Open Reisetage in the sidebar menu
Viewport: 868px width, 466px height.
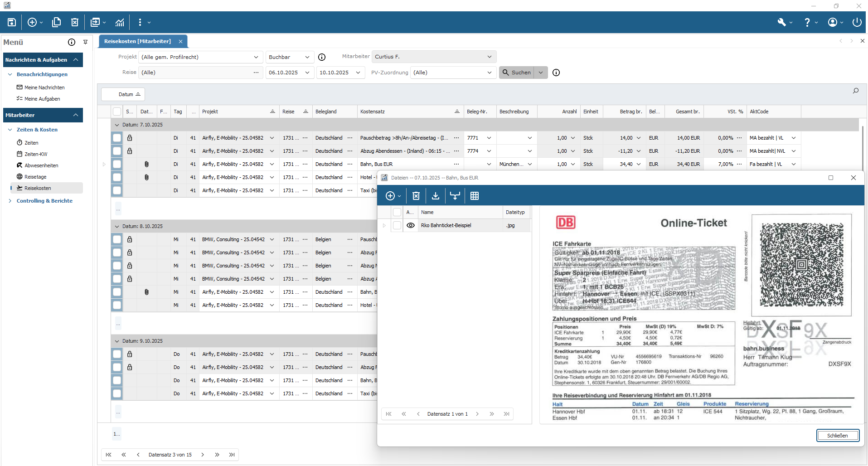[x=35, y=177]
